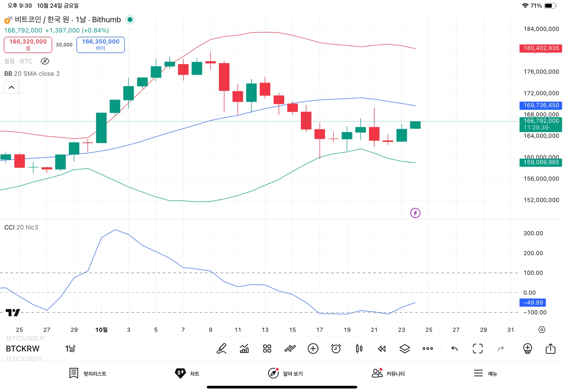The image size is (564, 392).
Task: Open the three dots more menu
Action: tap(427, 349)
